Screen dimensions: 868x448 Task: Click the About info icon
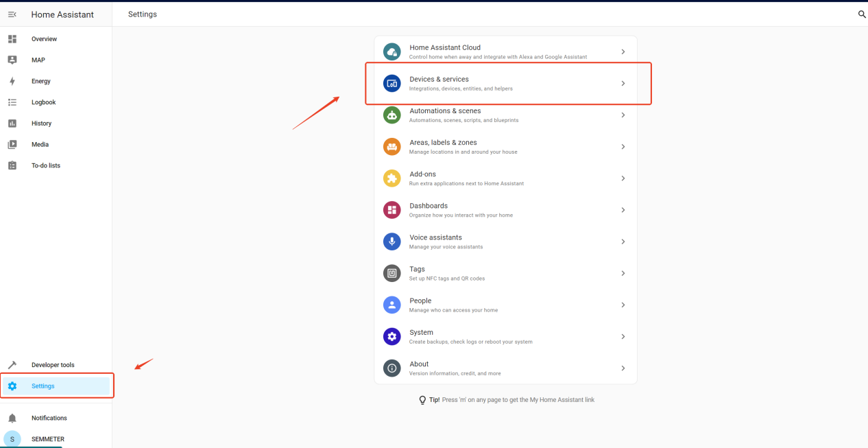coord(391,368)
